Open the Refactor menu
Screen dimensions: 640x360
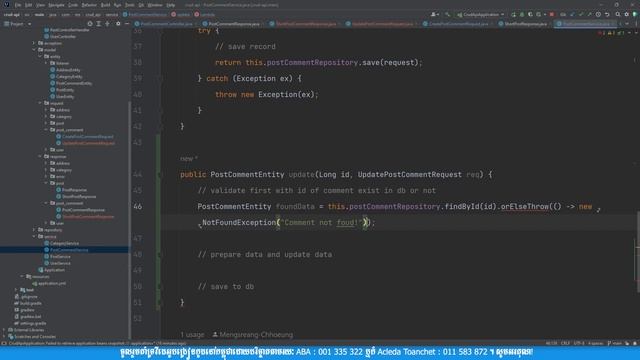click(89, 5)
